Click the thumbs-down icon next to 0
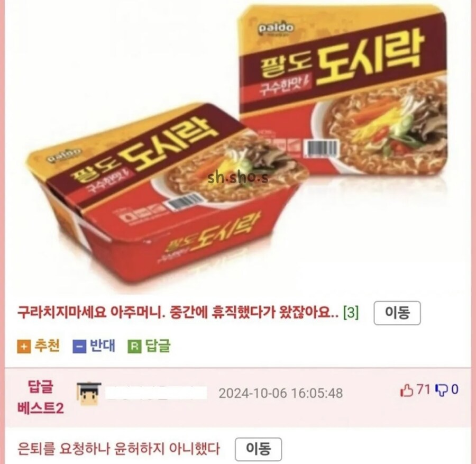 442,390
